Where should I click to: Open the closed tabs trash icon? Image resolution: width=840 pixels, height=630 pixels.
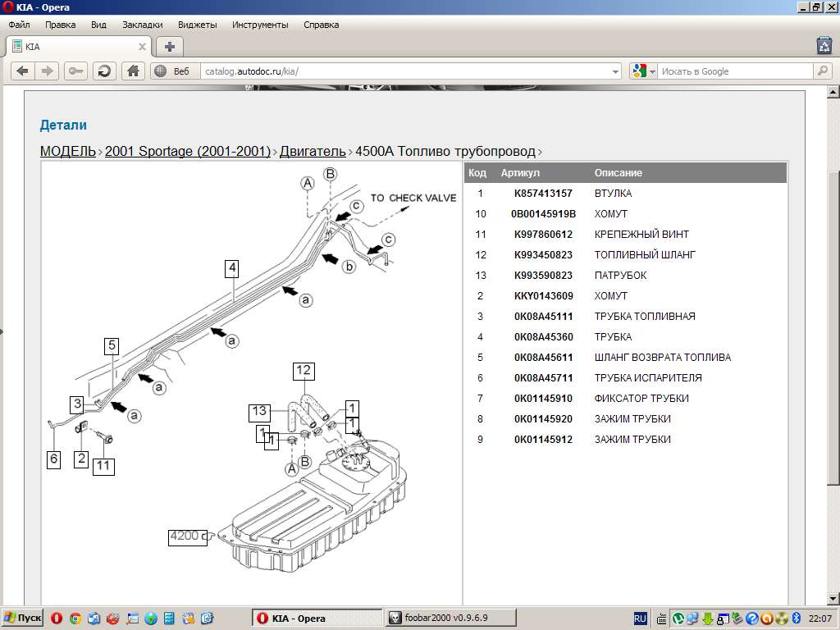click(824, 46)
